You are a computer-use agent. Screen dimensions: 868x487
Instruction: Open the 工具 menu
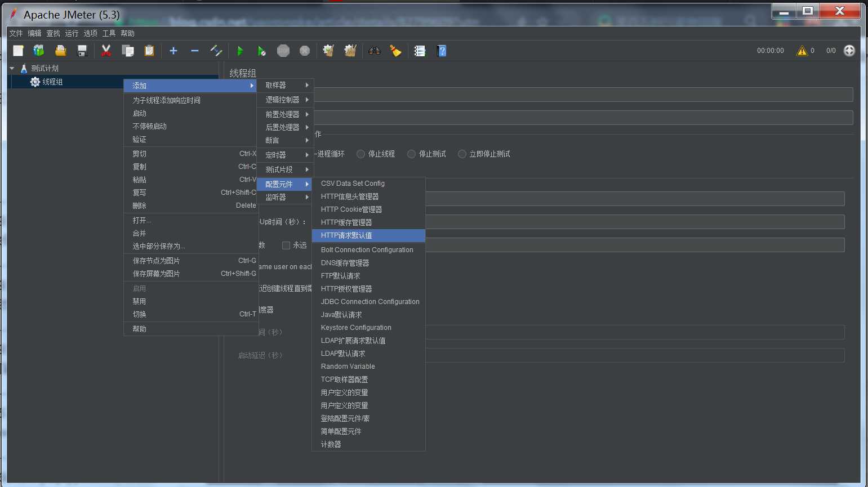(109, 33)
